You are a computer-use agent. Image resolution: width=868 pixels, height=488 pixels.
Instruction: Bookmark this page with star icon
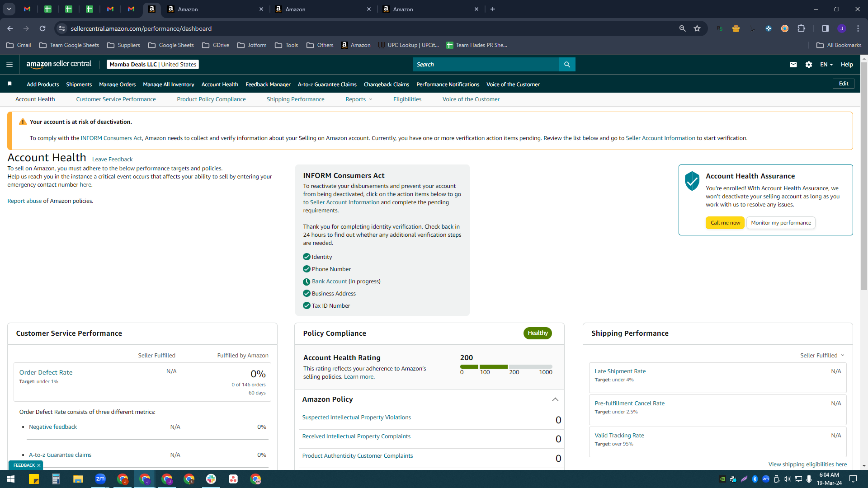point(697,28)
